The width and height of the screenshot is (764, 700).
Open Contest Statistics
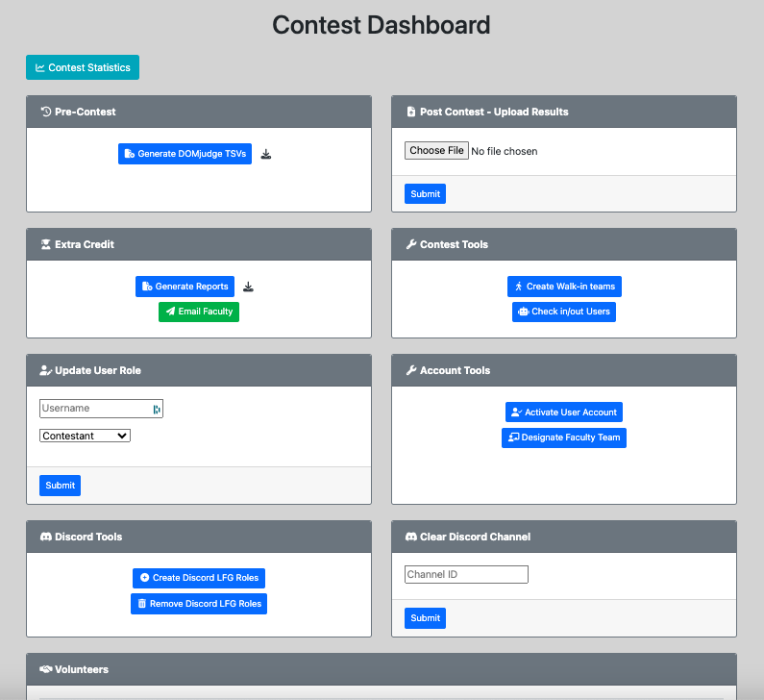(x=83, y=67)
